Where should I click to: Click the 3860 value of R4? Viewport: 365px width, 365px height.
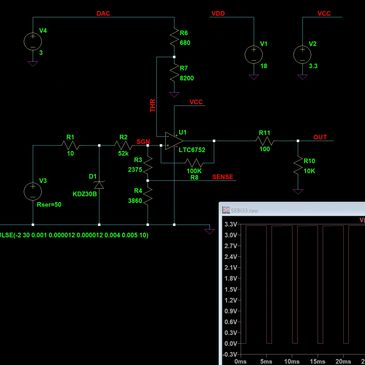135,201
